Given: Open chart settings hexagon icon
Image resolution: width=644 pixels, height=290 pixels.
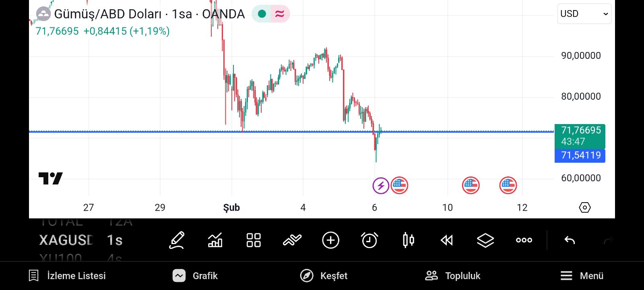Looking at the screenshot, I should pyautogui.click(x=584, y=207).
